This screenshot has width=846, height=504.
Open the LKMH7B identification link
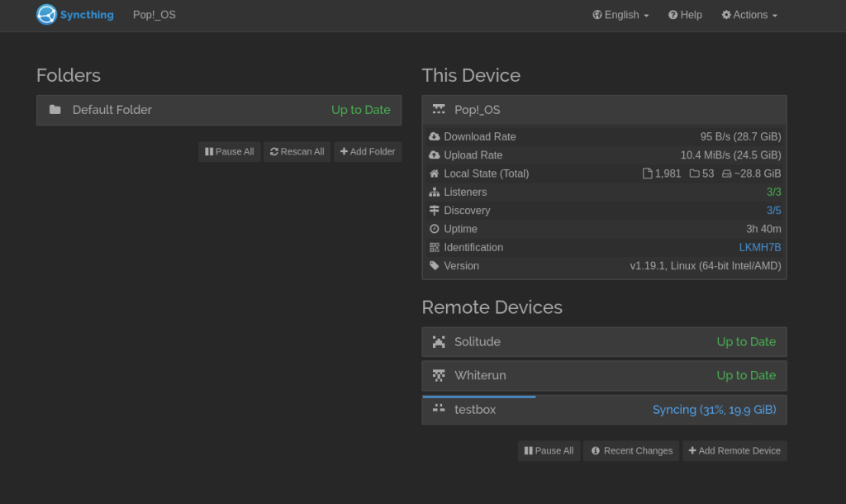coord(759,248)
